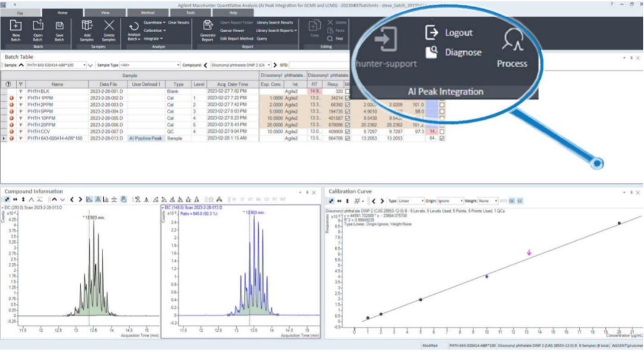Toggle MI checkbox for PHTH BLK row

[x=348, y=92]
